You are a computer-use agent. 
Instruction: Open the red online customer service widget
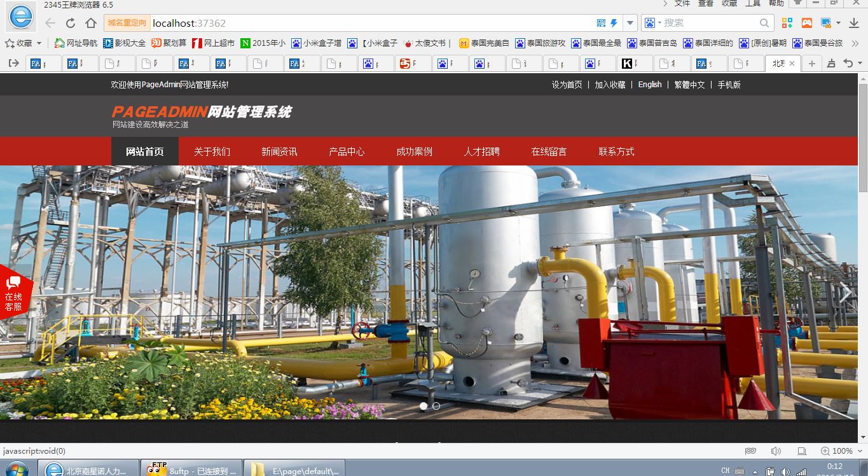point(14,293)
